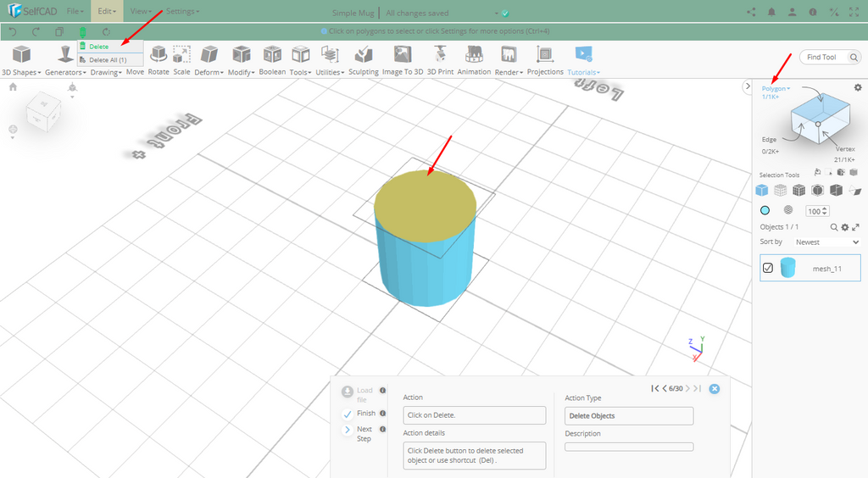
Task: Open the Edit menu
Action: [107, 11]
